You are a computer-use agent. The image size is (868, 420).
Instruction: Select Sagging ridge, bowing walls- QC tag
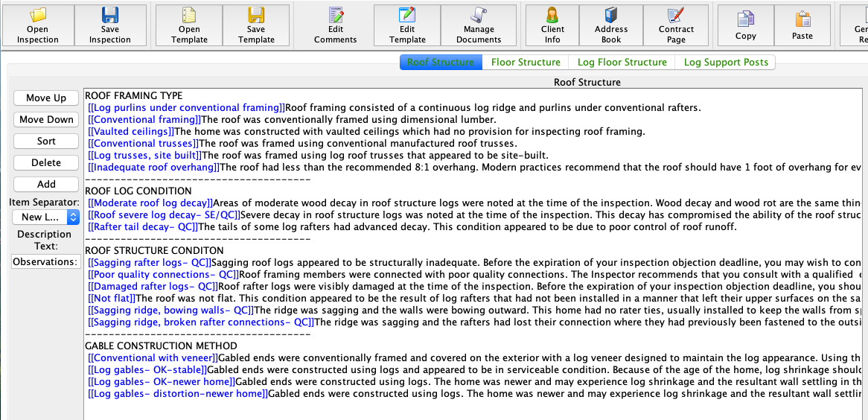[170, 310]
